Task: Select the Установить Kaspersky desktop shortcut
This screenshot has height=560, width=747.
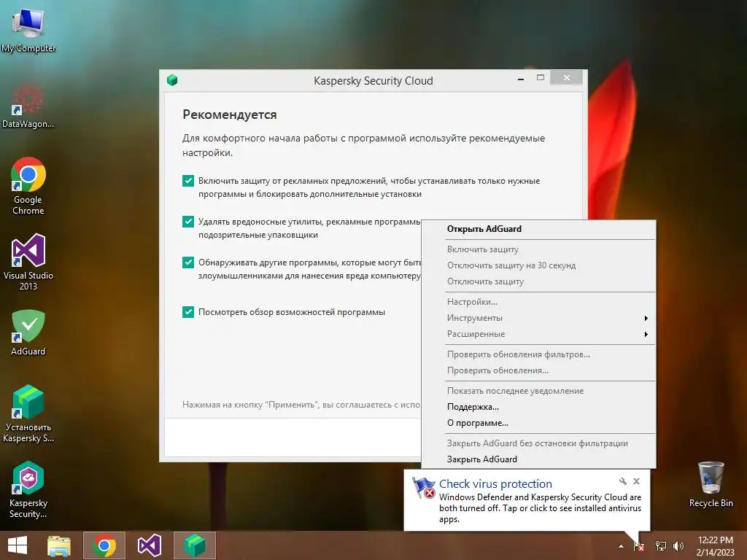Action: 28,413
